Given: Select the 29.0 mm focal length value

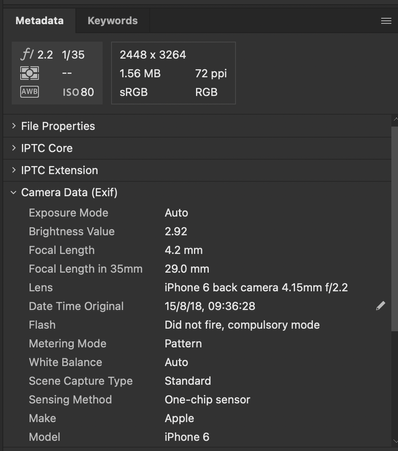Looking at the screenshot, I should [x=187, y=269].
